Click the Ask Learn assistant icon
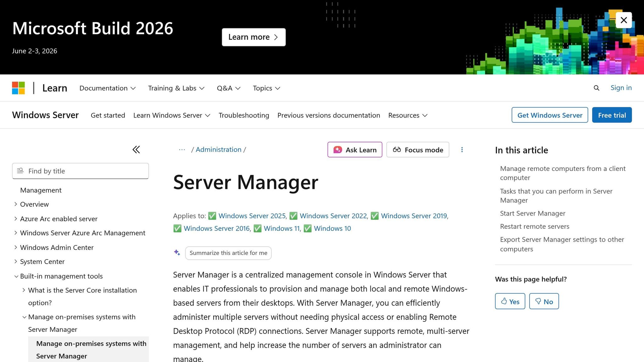Image resolution: width=644 pixels, height=362 pixels. (337, 150)
